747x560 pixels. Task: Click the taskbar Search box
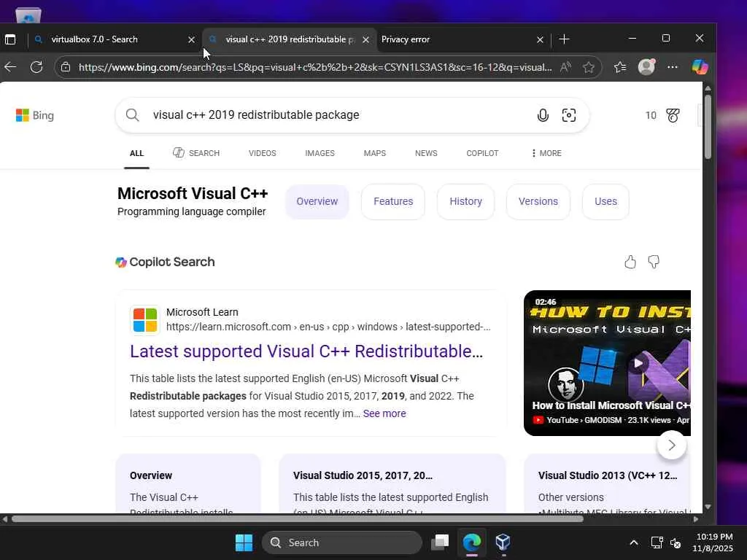tap(342, 542)
